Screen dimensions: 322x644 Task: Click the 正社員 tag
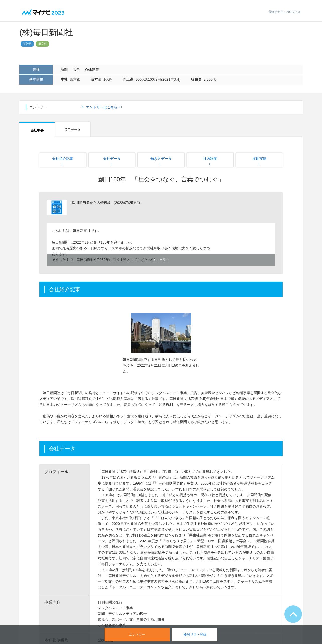[27, 44]
